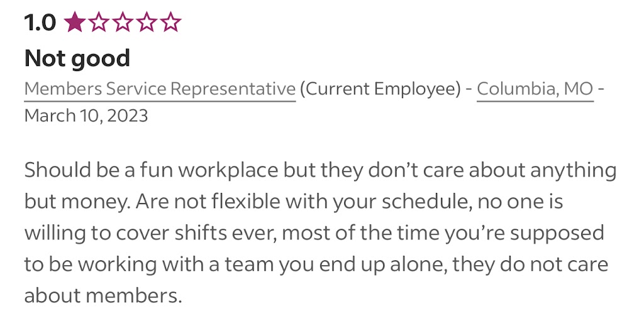
Task: Click the "to be working with a team" phrase
Action: tap(147, 264)
